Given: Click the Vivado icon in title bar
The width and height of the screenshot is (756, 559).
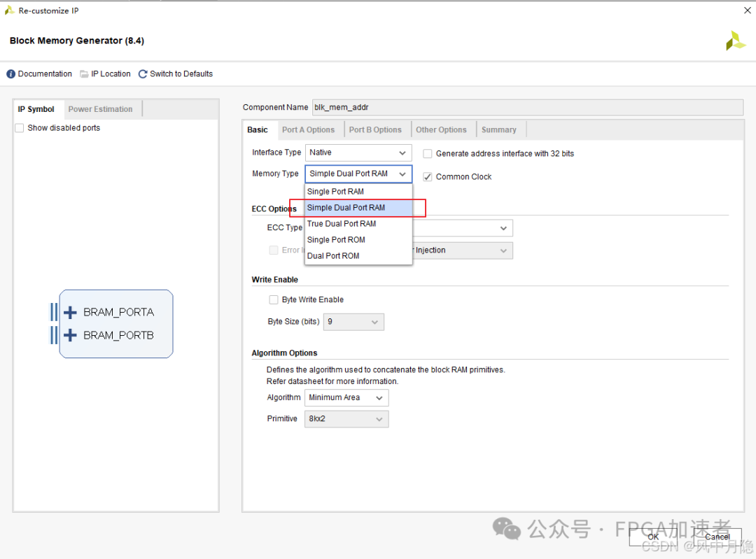Looking at the screenshot, I should click(9, 10).
